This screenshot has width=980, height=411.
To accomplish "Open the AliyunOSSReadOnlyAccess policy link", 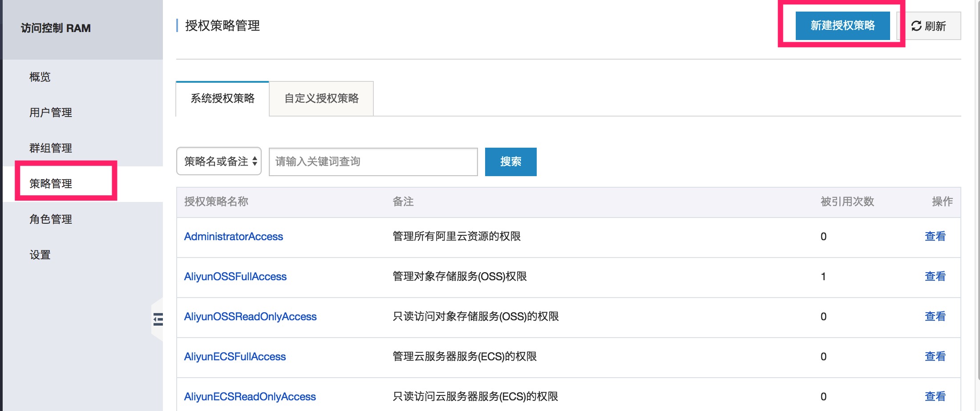I will click(251, 317).
